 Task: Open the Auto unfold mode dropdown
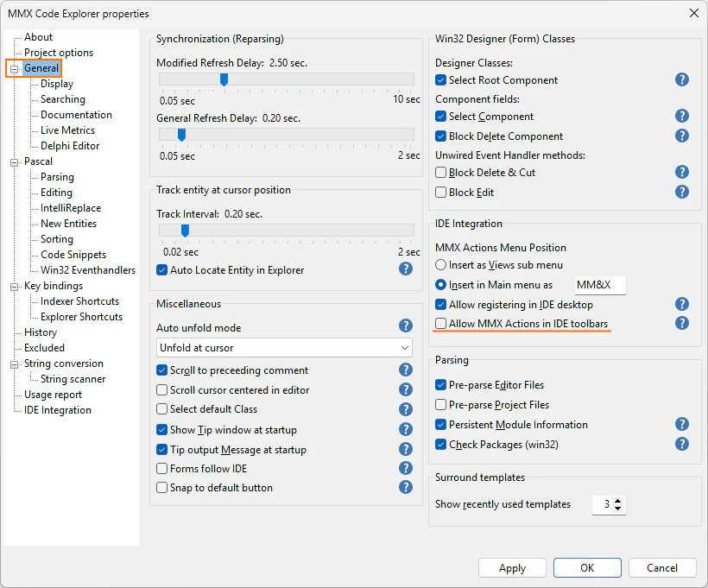pyautogui.click(x=284, y=348)
